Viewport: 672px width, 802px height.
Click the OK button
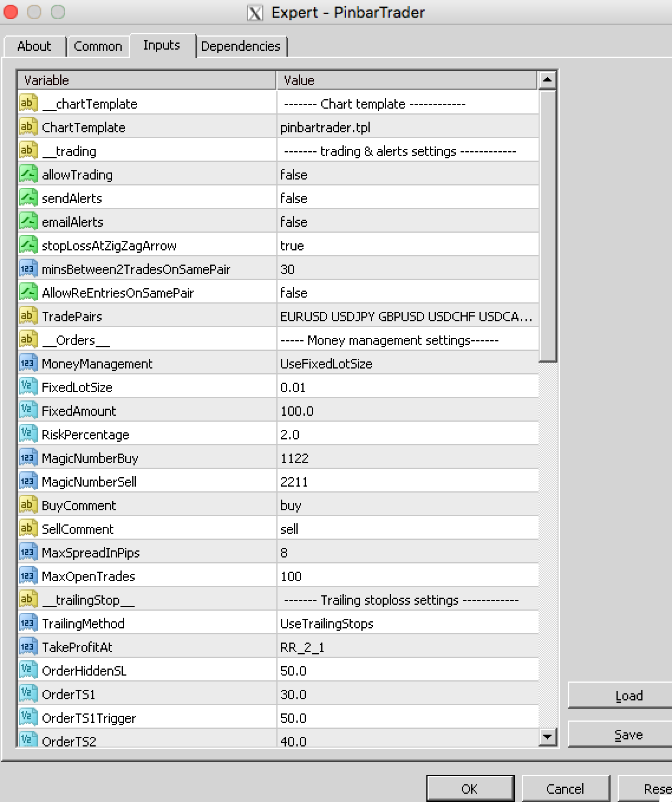pos(470,788)
